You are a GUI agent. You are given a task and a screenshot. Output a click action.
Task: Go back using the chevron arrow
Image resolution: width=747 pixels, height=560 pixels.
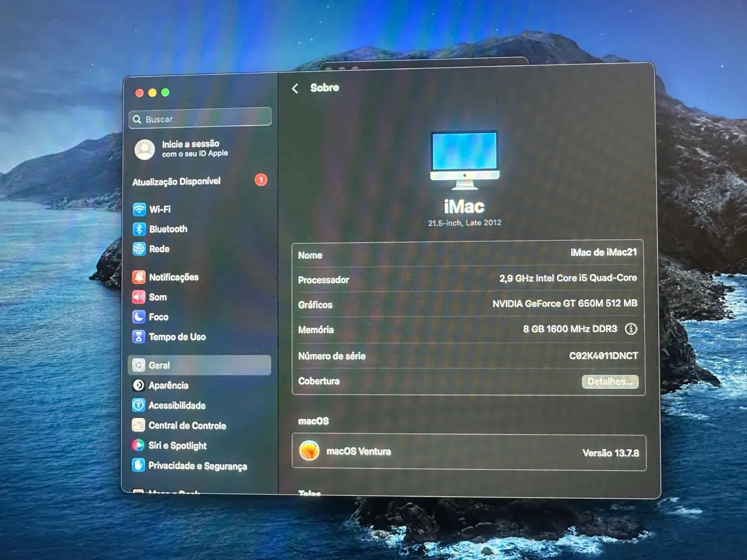[x=295, y=88]
